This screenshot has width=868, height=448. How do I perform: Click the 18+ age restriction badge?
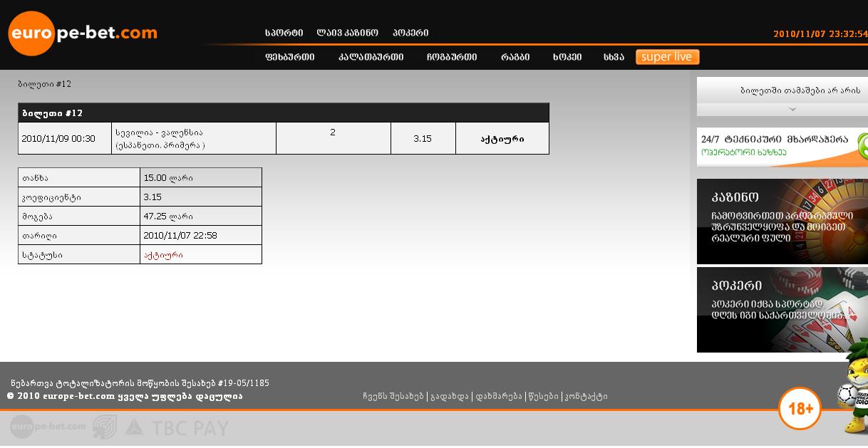click(x=800, y=409)
